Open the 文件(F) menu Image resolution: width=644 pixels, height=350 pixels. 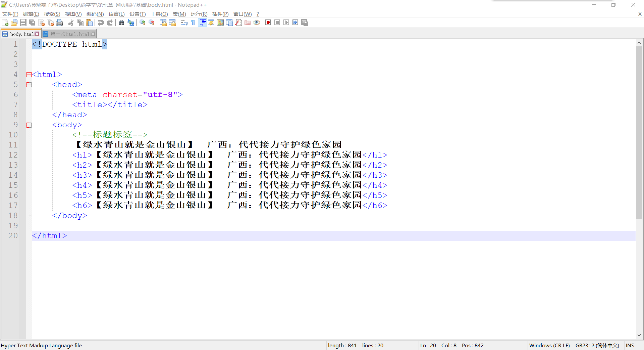coord(10,14)
